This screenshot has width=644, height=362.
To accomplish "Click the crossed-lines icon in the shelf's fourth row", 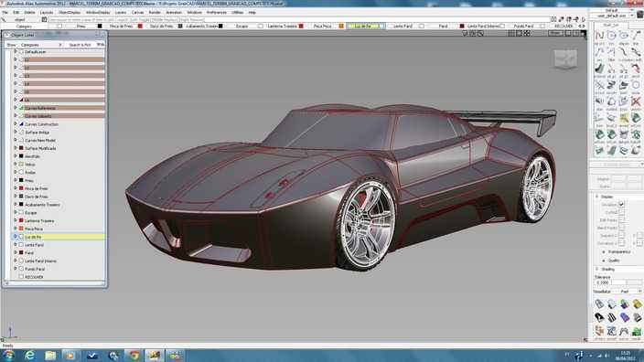I will [x=599, y=85].
